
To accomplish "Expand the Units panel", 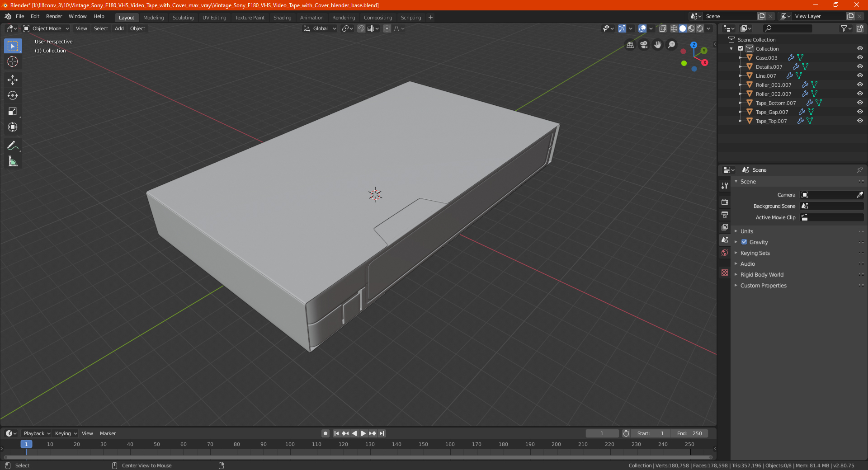I will click(x=746, y=231).
